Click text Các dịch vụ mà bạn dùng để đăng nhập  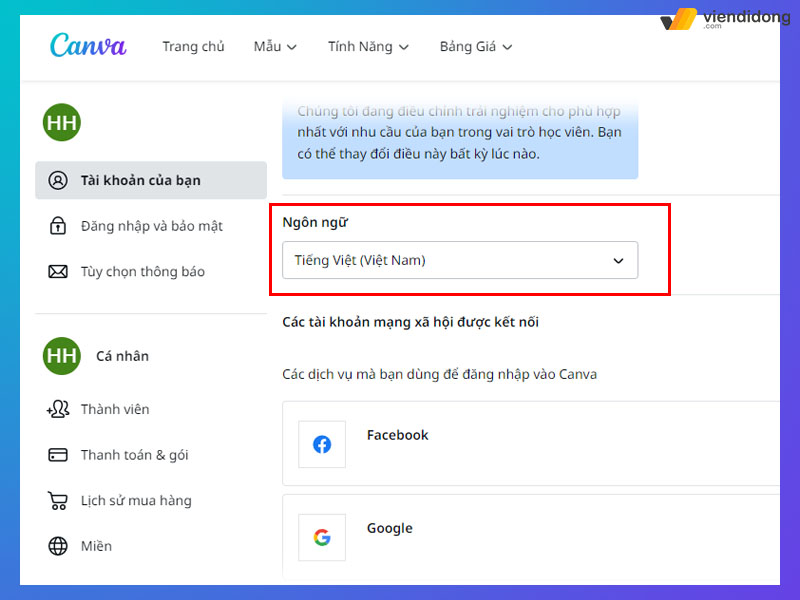439,374
